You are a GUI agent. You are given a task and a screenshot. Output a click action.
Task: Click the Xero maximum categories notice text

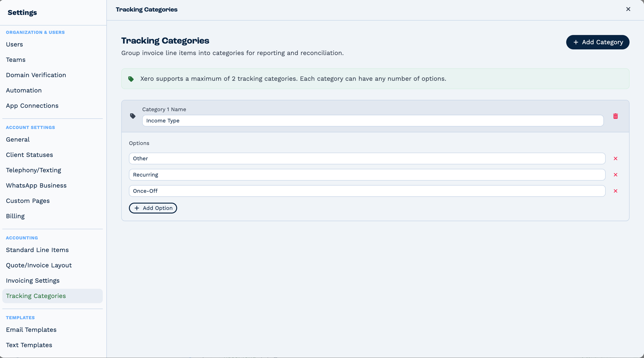click(x=293, y=79)
